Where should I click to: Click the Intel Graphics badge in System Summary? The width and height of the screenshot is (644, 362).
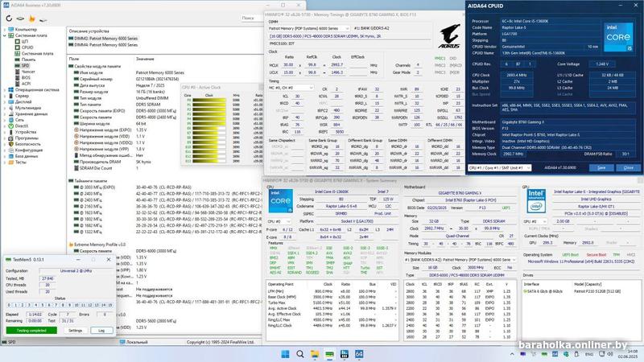point(536,201)
